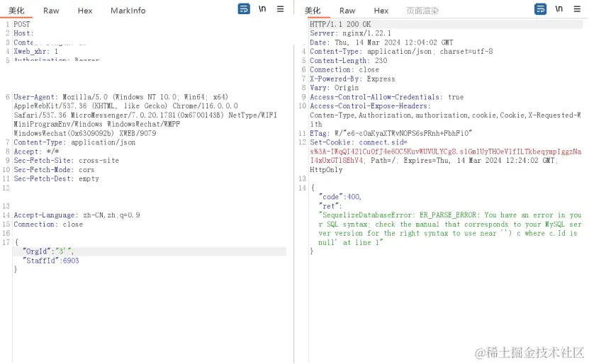Click Content-Type: application/json in request
This screenshot has height=364, width=589.
pos(74,142)
